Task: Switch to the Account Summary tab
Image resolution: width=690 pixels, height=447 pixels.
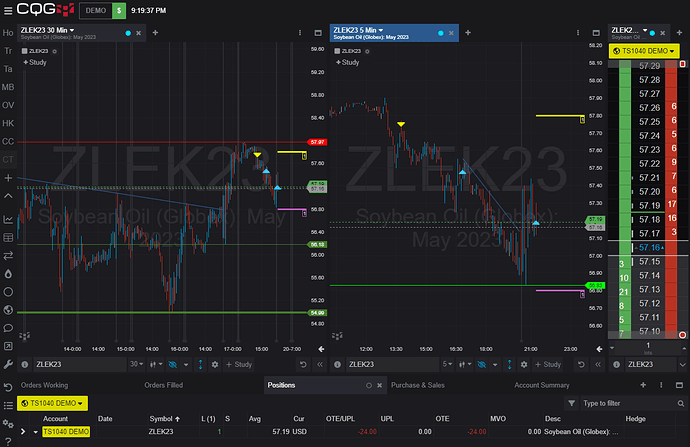Action: (x=542, y=385)
